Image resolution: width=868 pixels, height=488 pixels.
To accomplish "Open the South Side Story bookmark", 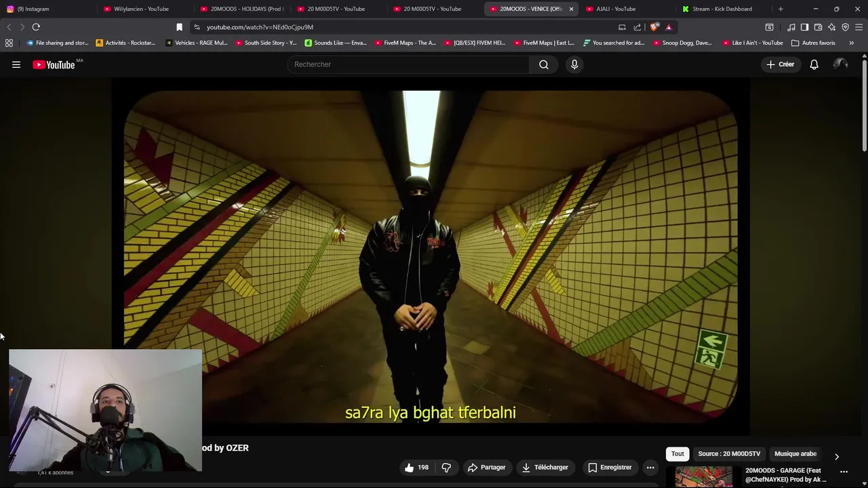I will coord(266,43).
